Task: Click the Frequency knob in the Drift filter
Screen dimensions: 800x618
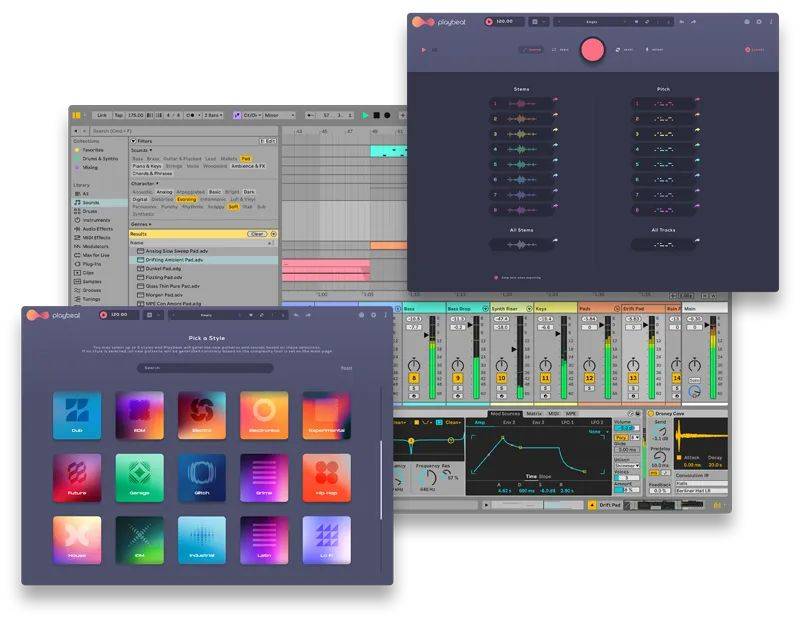Action: point(427,478)
